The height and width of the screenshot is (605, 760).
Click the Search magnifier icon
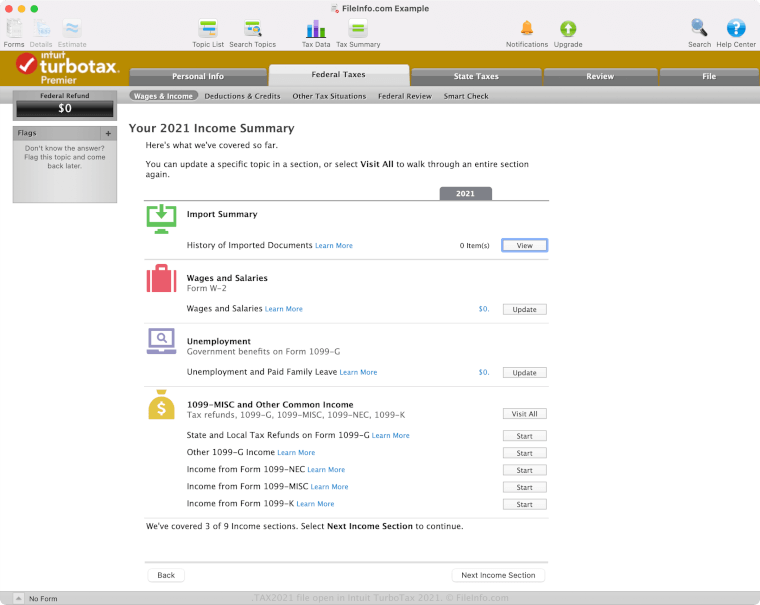point(699,28)
